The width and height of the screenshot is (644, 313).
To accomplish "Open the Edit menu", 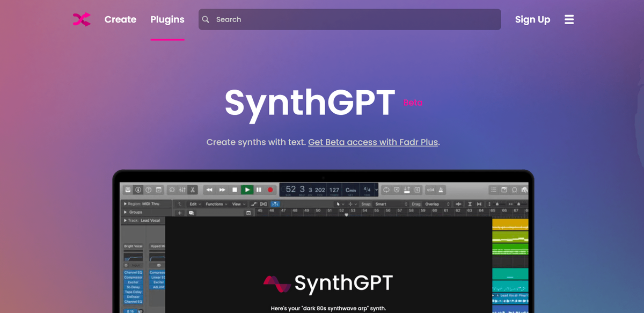I will click(x=195, y=204).
